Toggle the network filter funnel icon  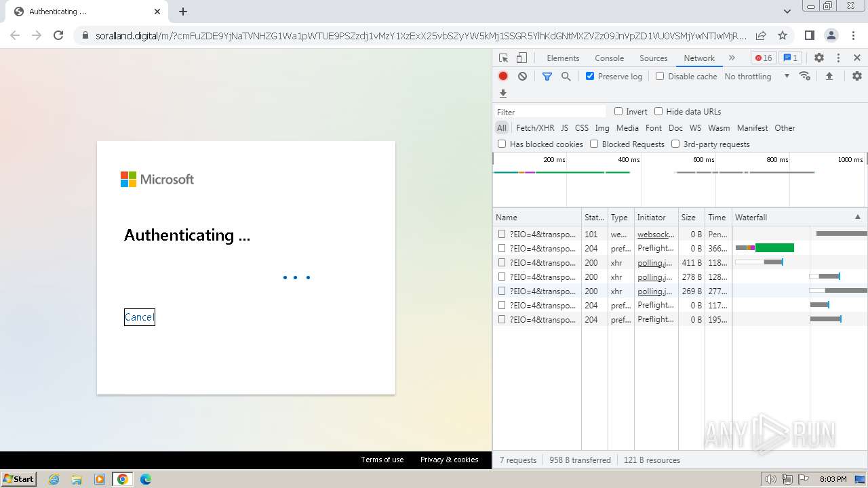[547, 77]
